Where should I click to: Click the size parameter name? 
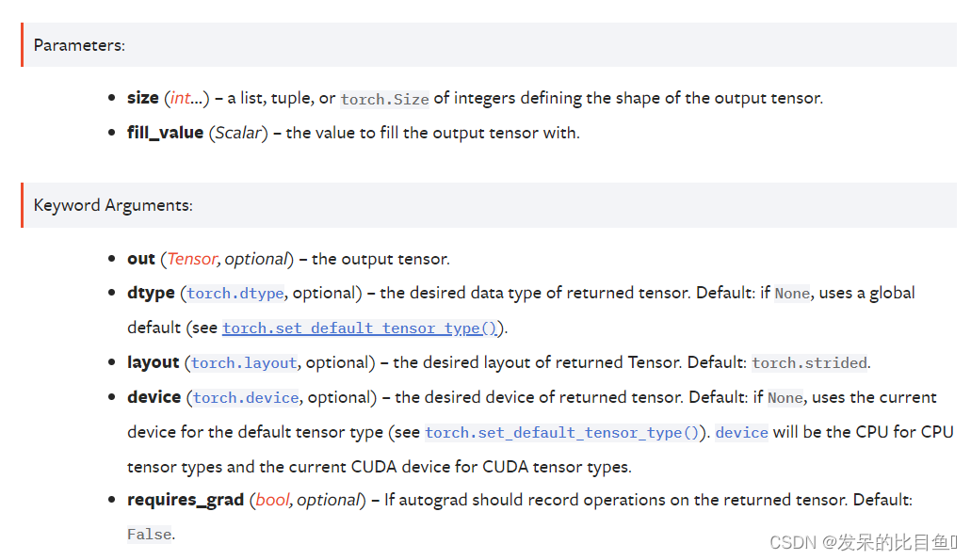tap(143, 98)
